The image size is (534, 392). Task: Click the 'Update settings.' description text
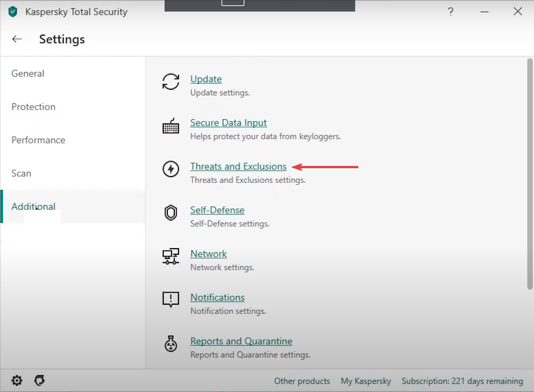[x=220, y=92]
